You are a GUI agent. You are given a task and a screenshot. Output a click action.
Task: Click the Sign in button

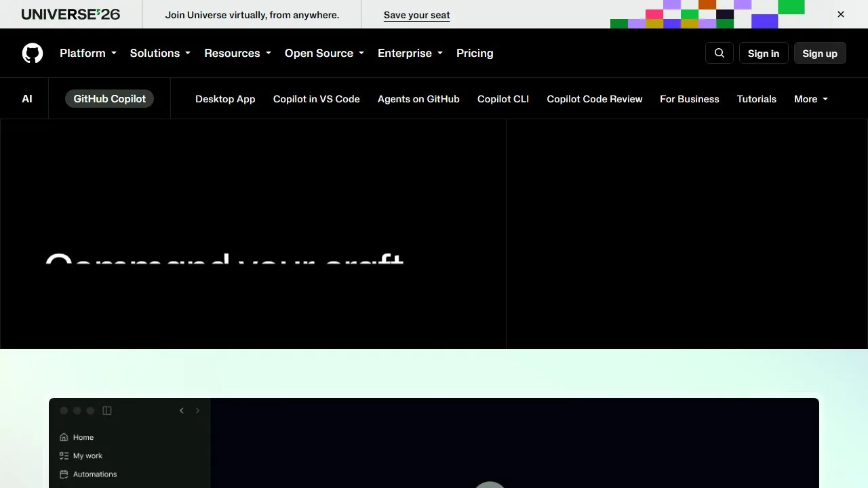click(764, 54)
